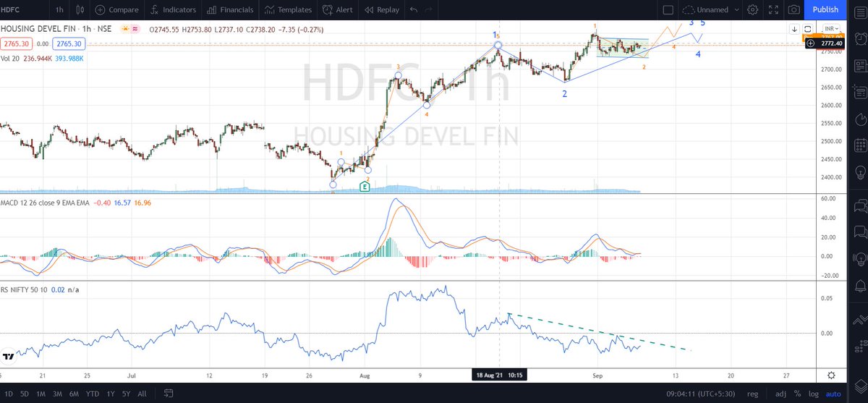Open the INR currency dropdown

click(832, 28)
